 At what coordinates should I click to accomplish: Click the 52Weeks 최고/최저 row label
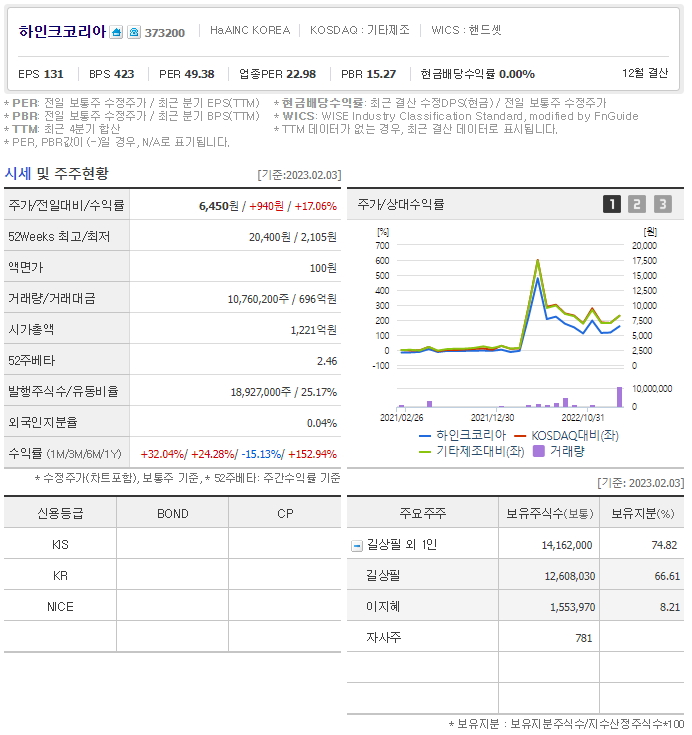[x=59, y=236]
